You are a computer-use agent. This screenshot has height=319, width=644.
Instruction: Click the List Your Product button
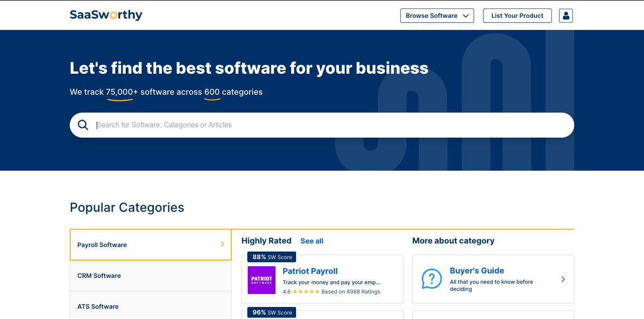pos(517,16)
